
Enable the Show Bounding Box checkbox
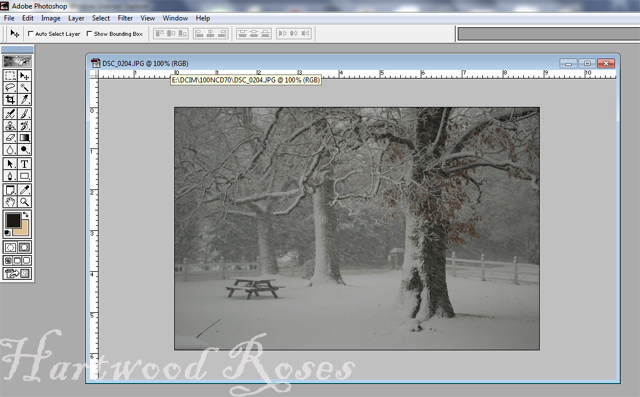click(89, 33)
